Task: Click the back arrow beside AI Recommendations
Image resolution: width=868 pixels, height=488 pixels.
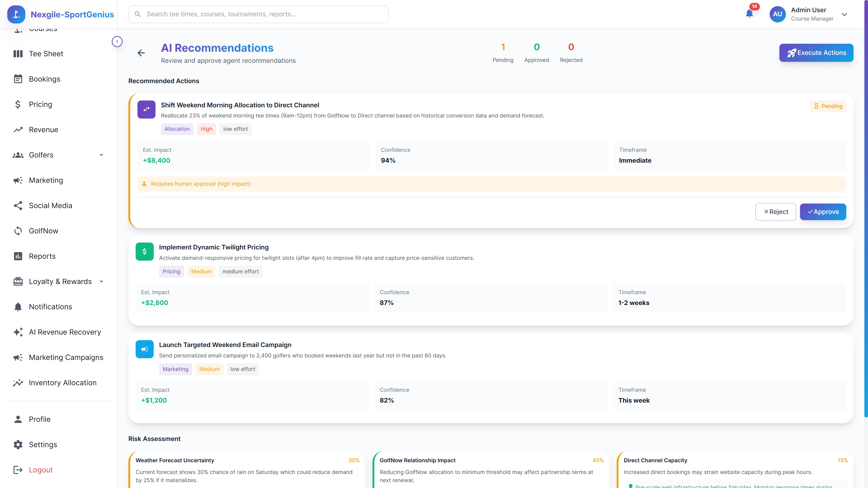Action: click(141, 53)
